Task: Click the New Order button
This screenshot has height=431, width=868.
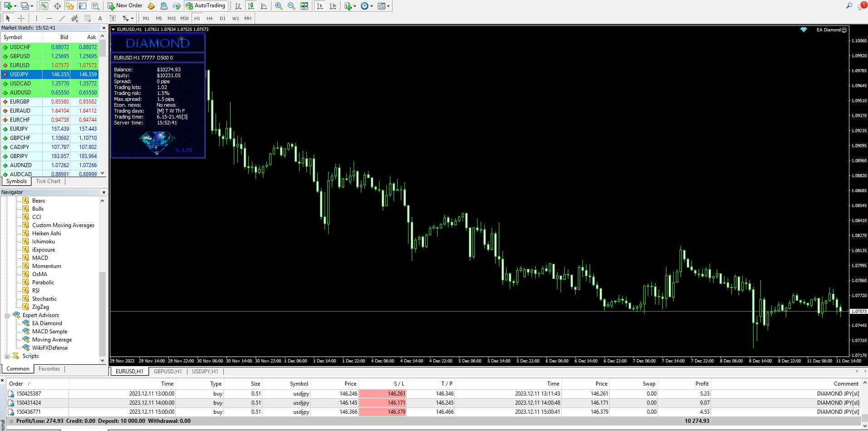Action: pyautogui.click(x=125, y=6)
